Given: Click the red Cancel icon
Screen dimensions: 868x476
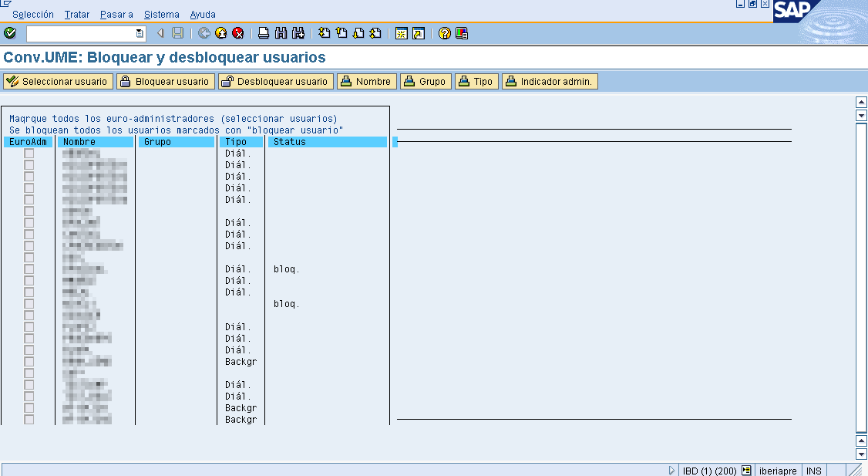Looking at the screenshot, I should click(x=238, y=33).
